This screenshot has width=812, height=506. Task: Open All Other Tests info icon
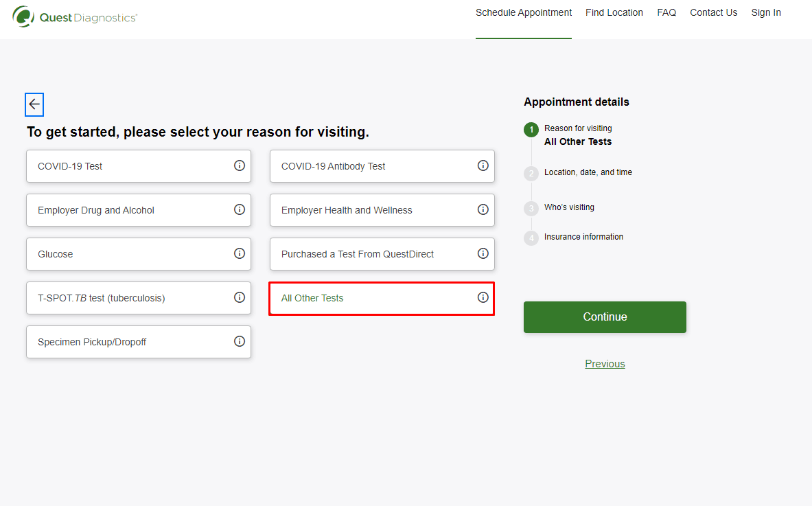pos(483,298)
